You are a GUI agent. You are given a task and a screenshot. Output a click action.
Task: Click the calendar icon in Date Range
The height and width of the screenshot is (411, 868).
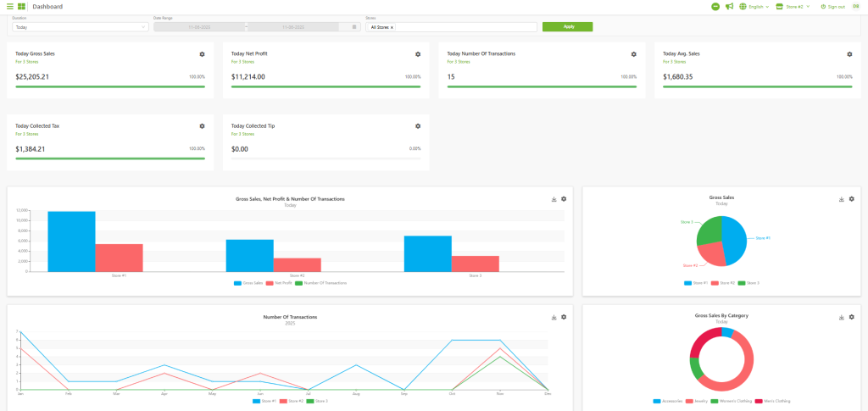tap(354, 27)
